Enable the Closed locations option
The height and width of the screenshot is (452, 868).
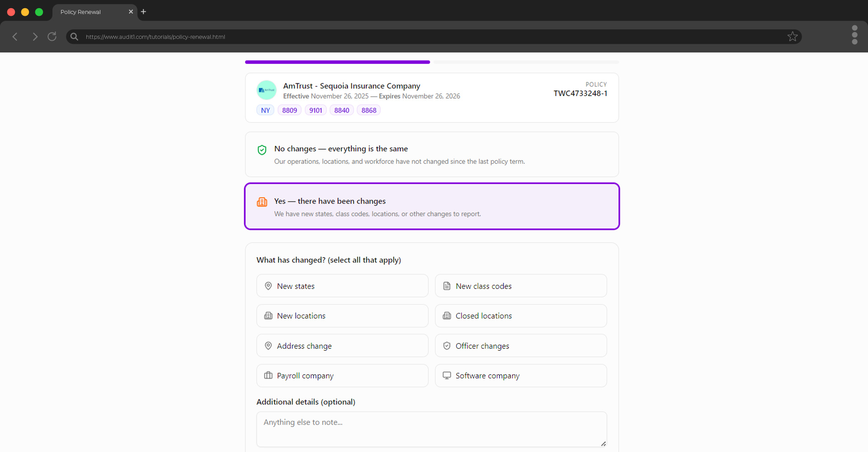520,315
